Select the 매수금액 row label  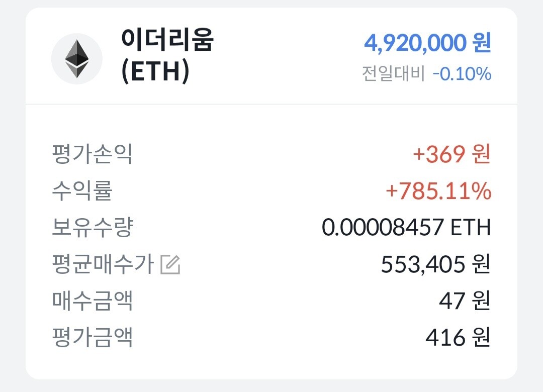(x=93, y=301)
